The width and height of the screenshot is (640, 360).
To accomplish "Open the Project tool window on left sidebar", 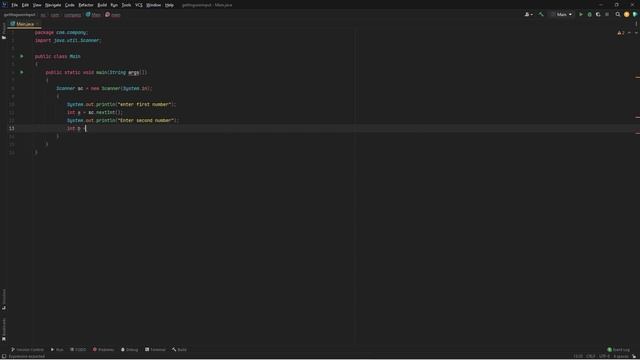I will click(4, 31).
